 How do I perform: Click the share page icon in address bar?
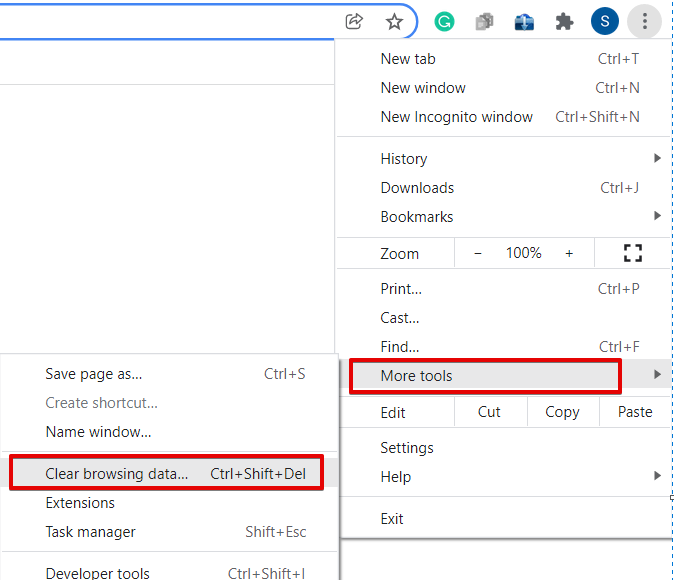354,21
